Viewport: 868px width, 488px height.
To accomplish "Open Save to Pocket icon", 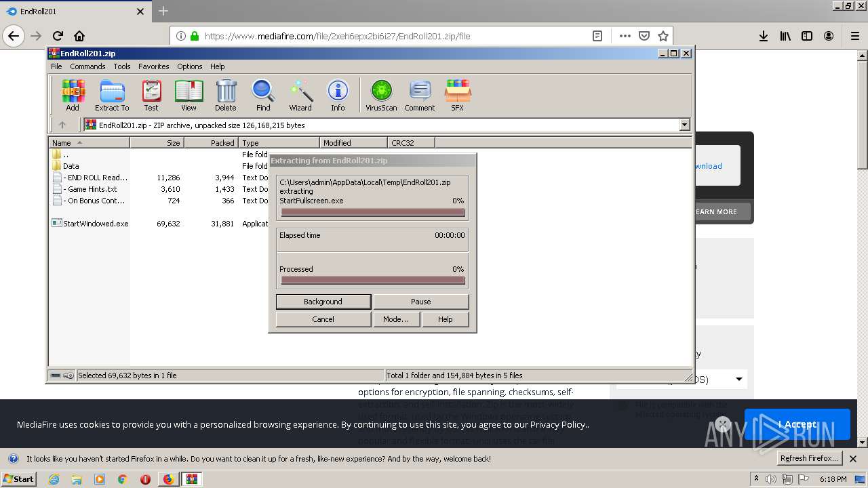I will [x=644, y=36].
